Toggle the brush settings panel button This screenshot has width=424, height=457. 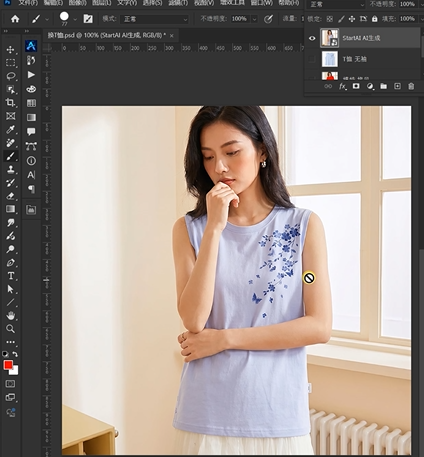[88, 19]
